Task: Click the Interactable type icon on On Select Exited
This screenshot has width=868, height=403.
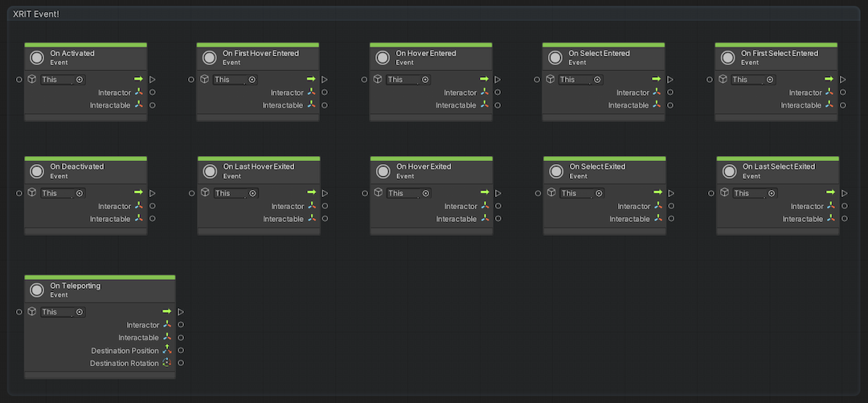Action: tap(657, 219)
